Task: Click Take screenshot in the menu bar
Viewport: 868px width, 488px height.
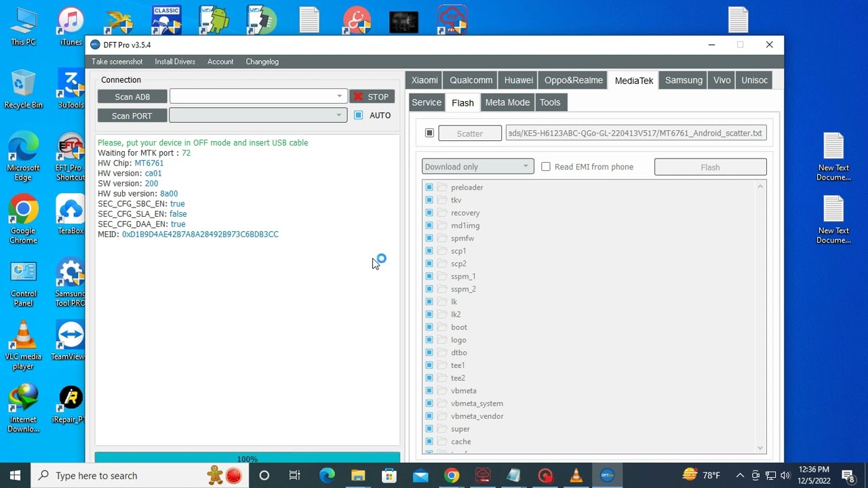Action: click(117, 62)
